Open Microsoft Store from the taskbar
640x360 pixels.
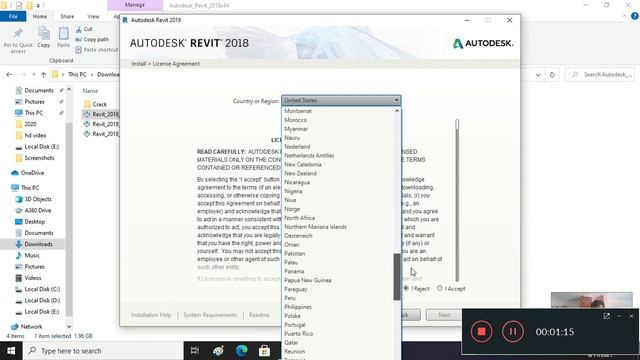click(x=264, y=351)
